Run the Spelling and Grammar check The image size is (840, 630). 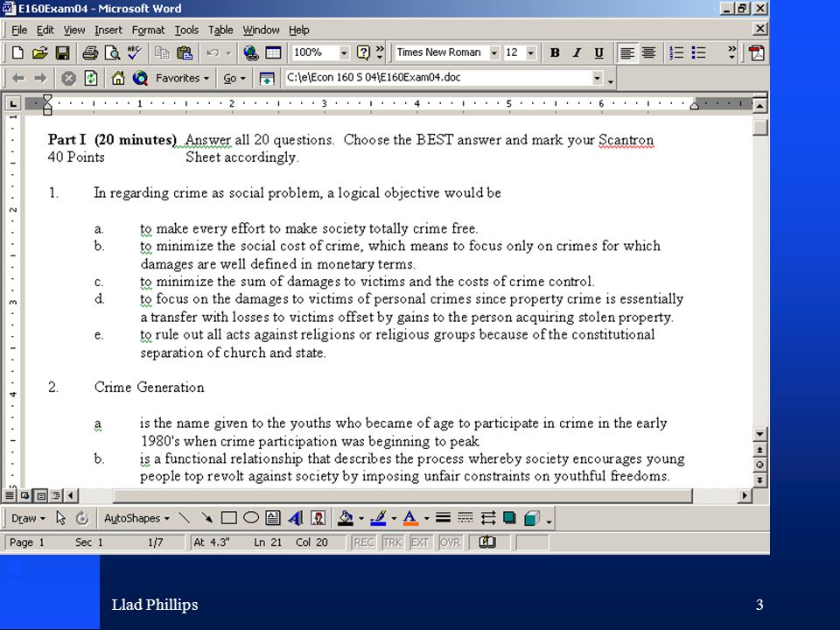click(134, 52)
